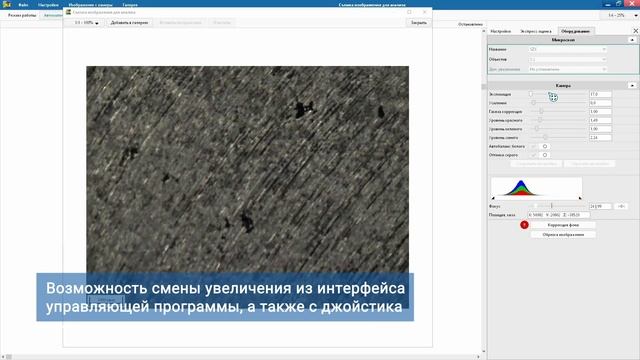Click the right histogram white-point marker
The height and width of the screenshot is (360, 640).
pos(580,198)
